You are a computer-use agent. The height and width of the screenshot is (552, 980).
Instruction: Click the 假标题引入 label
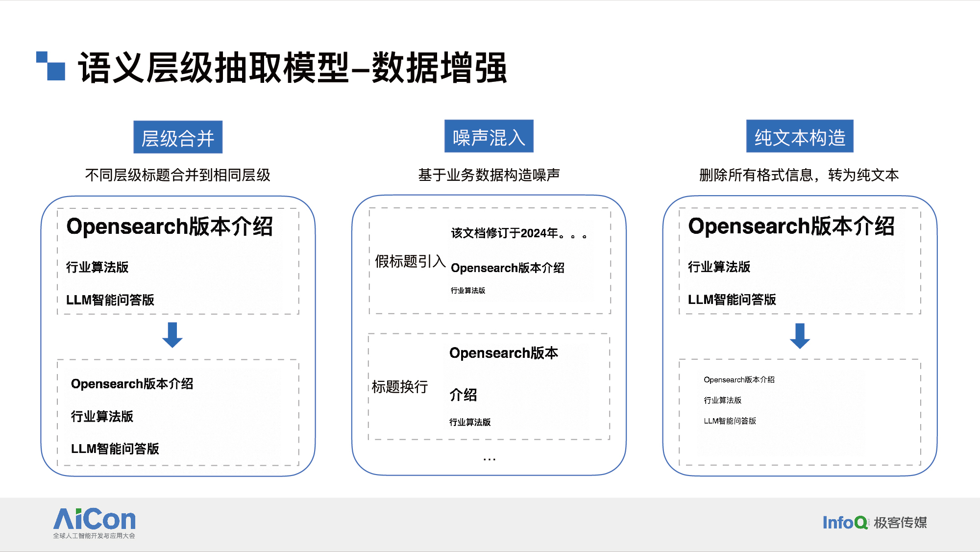410,261
